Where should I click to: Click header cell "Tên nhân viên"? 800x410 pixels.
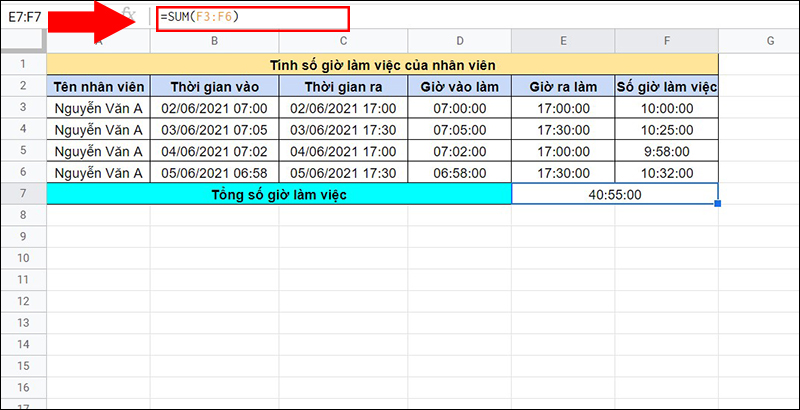99,87
